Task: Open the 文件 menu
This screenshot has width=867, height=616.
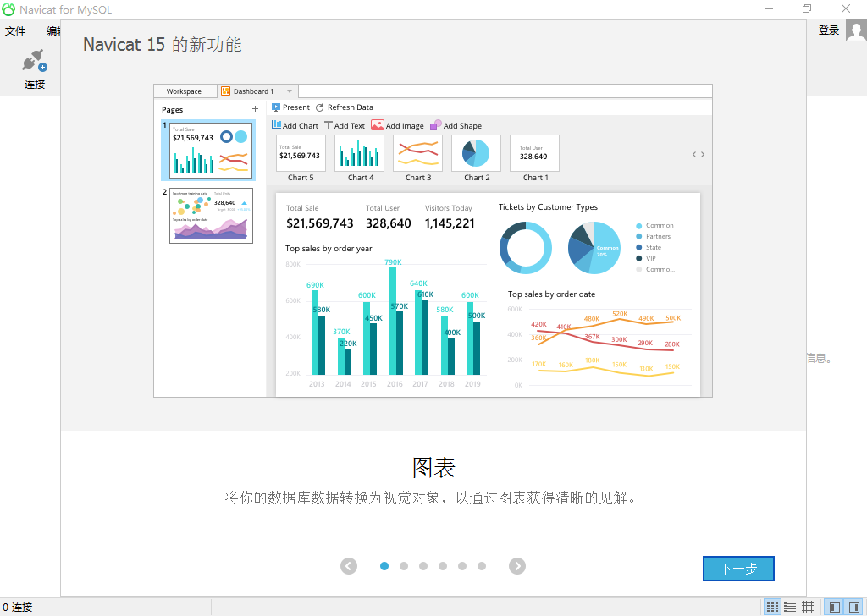Action: (x=15, y=31)
